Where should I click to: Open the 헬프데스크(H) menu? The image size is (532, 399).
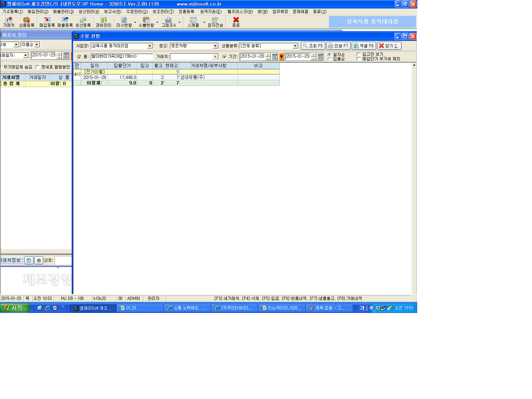coord(240,11)
